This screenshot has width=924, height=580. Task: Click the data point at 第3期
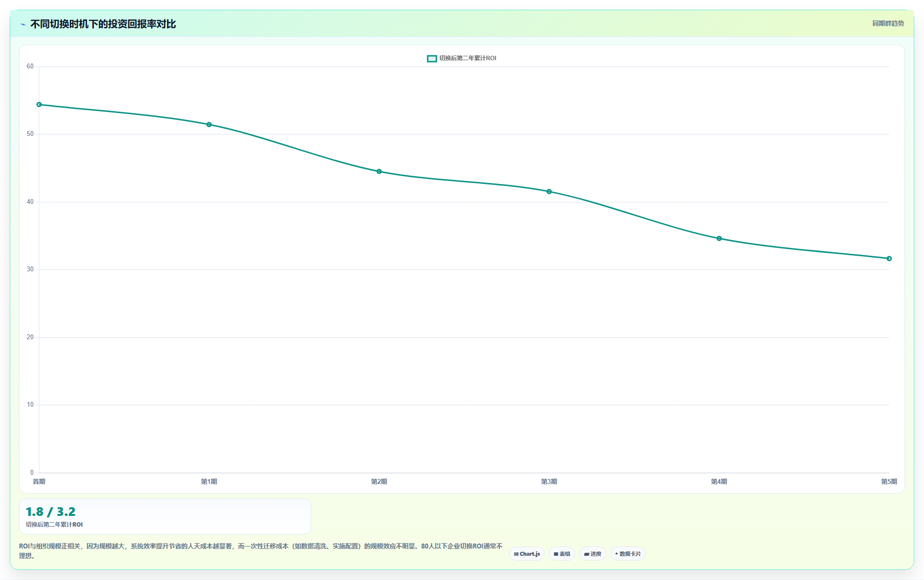[x=549, y=192]
